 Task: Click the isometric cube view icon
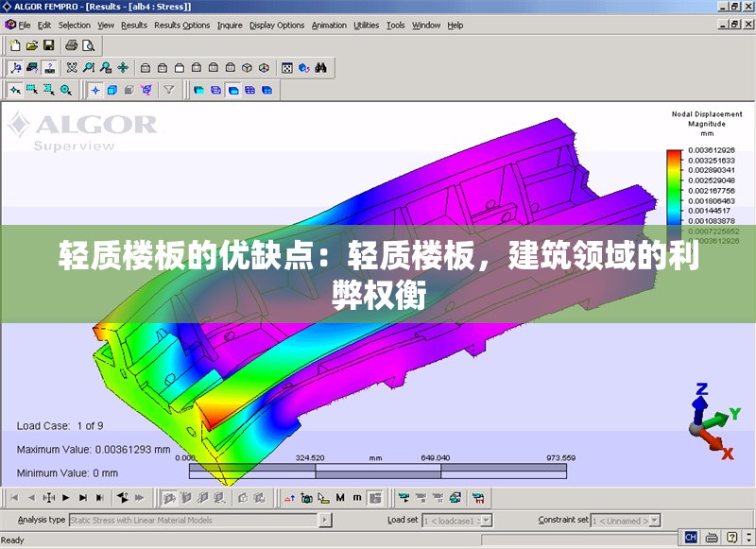(248, 68)
